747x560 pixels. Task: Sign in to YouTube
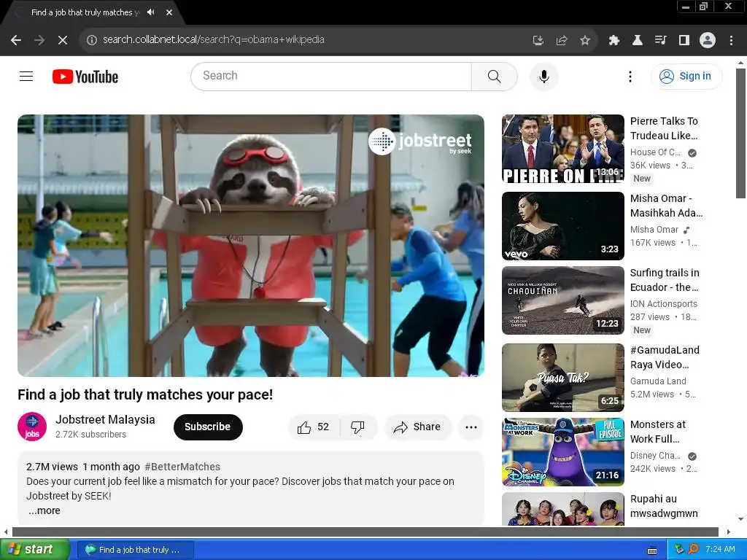pyautogui.click(x=686, y=76)
